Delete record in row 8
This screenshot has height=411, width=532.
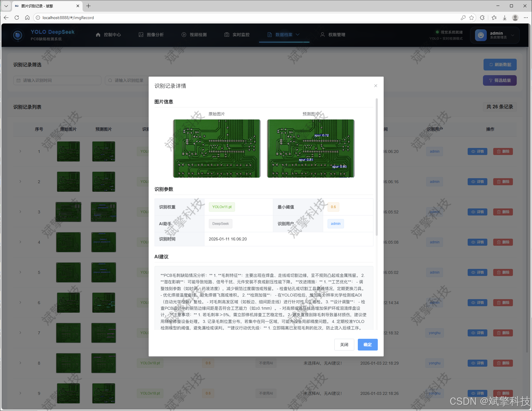[x=503, y=363]
